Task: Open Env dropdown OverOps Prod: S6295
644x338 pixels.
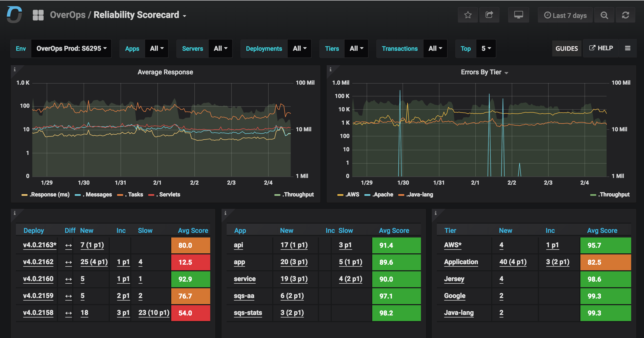Action: point(71,48)
